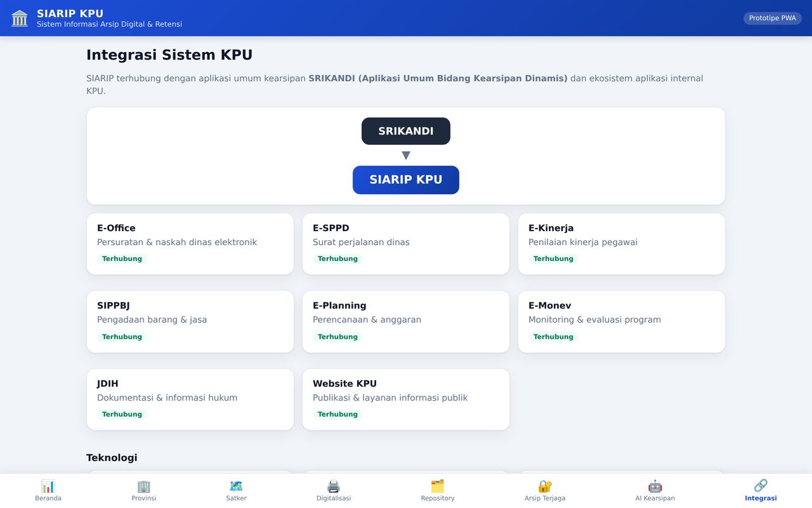Open Satker map icon in bottom navigation
This screenshot has width=812, height=508.
(x=236, y=486)
